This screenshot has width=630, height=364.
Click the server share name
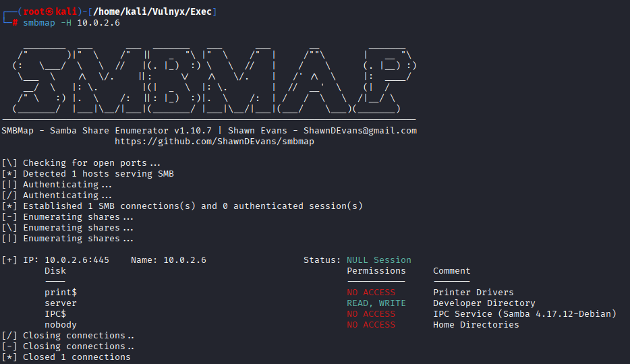(61, 303)
